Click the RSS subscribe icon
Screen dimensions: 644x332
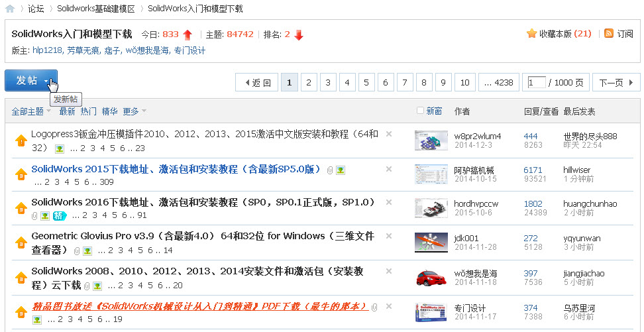click(609, 34)
